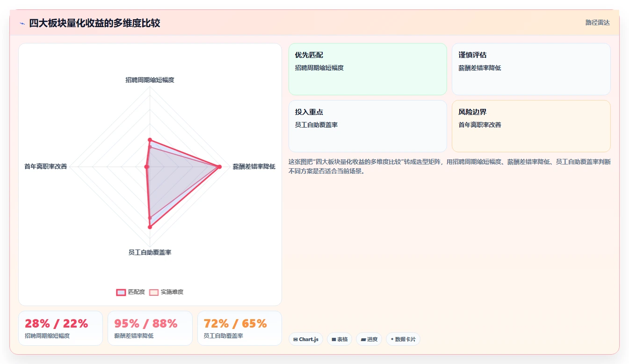Click the radar data point at 员工自助覆盖率
The image size is (629, 364).
[x=150, y=227]
